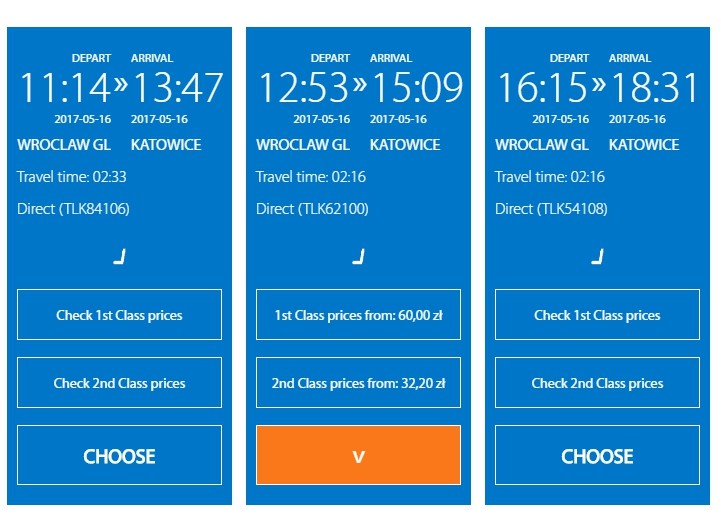Check 1st Class prices for the 16:15 train
721x514 pixels.
(597, 315)
